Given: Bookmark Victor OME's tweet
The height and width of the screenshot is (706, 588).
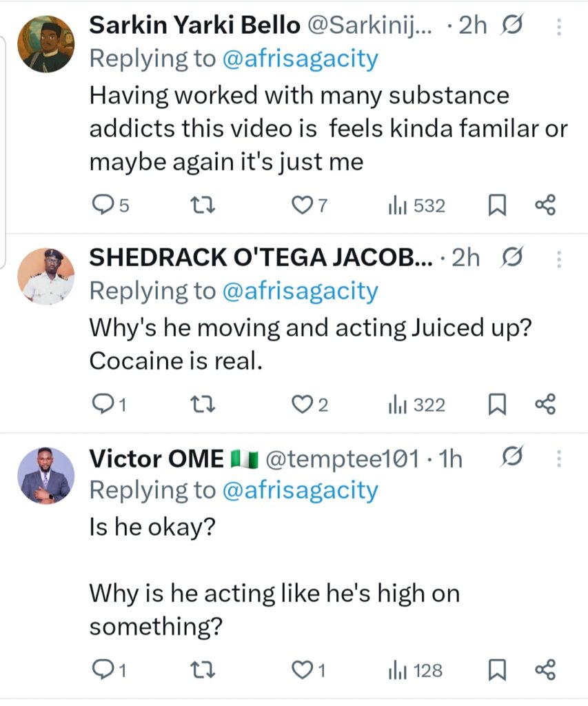Looking at the screenshot, I should tap(497, 669).
